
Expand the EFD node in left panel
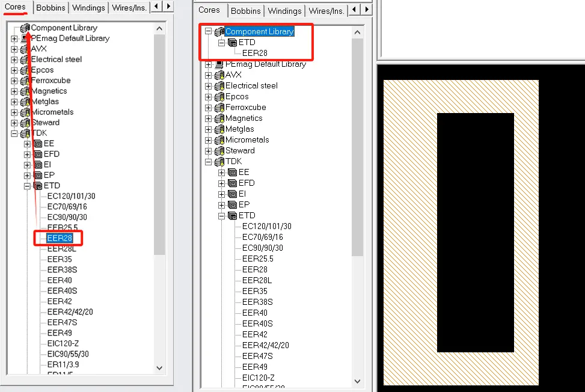27,155
